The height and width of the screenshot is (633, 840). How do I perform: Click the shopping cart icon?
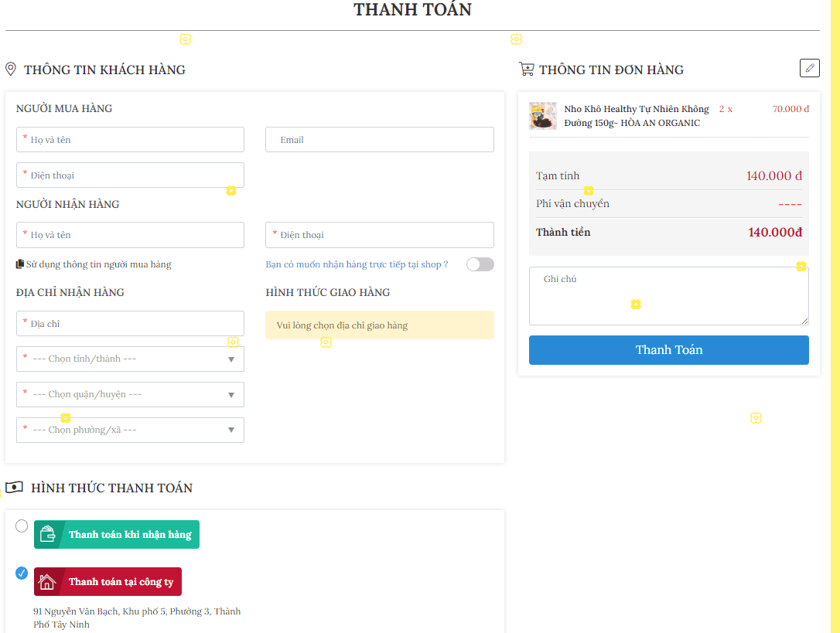[527, 70]
